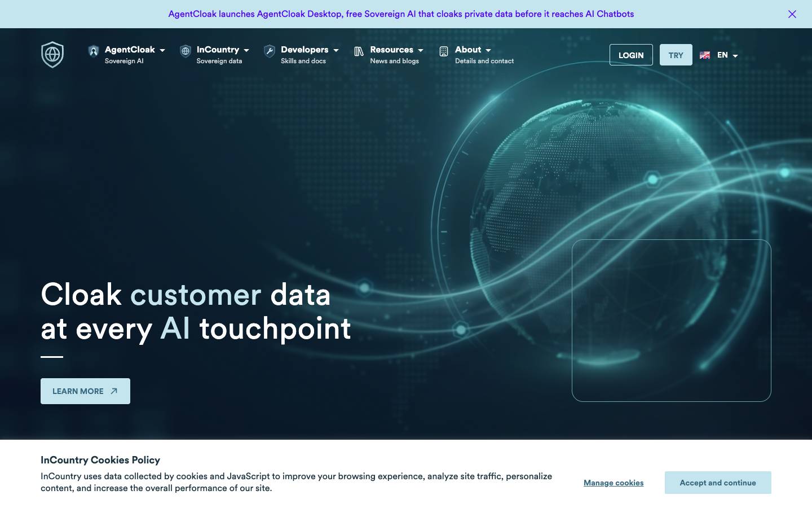The height and width of the screenshot is (508, 812).
Task: Click the InCountry shield logo
Action: (x=52, y=55)
